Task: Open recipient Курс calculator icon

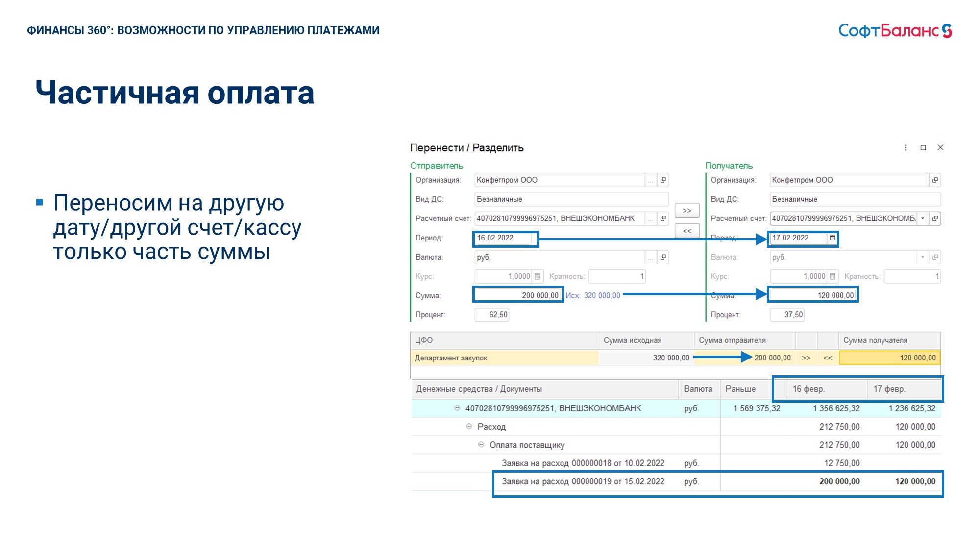Action: pyautogui.click(x=833, y=276)
